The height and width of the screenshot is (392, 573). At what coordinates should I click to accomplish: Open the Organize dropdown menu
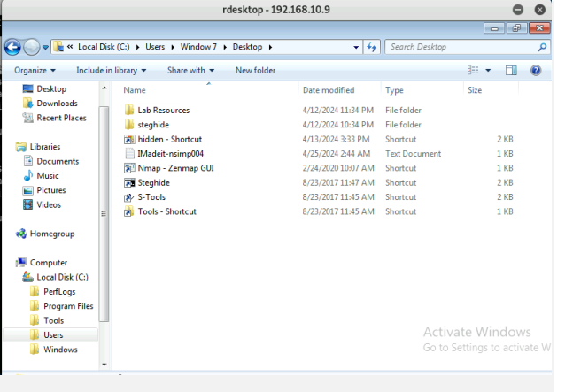[35, 70]
